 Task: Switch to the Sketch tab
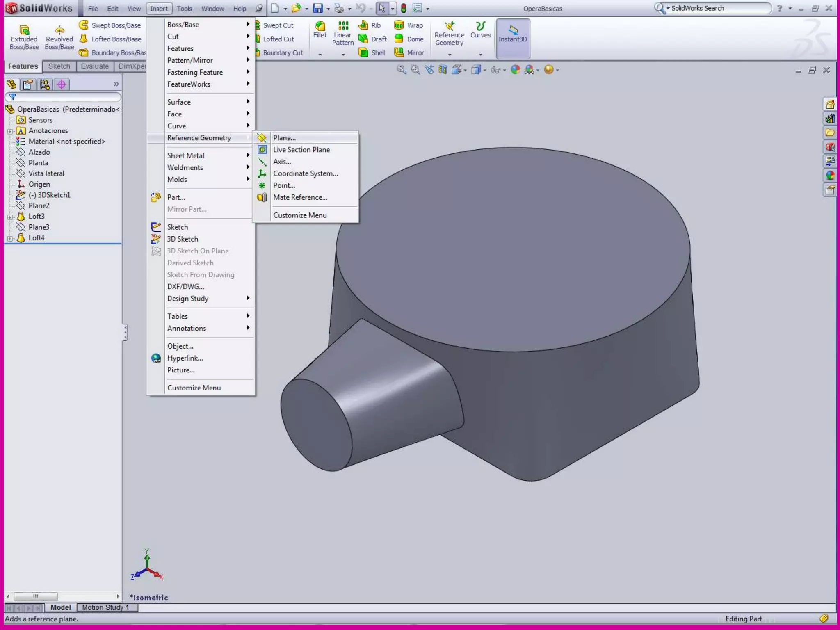tap(59, 66)
